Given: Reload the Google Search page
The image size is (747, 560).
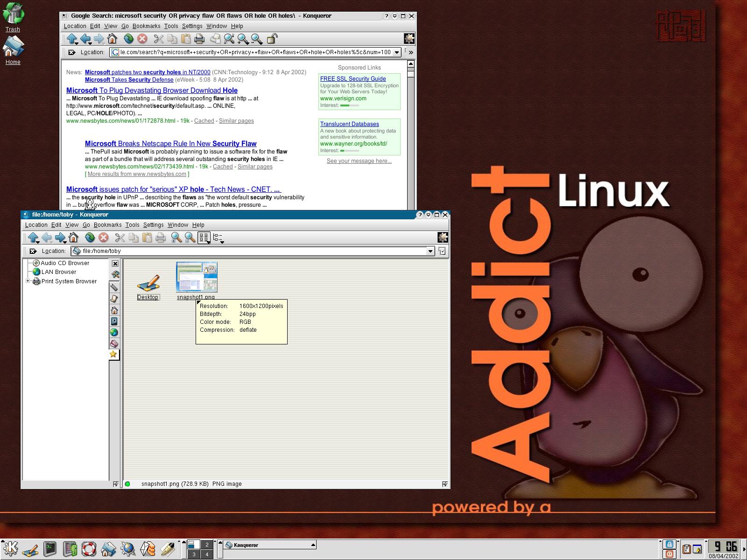Looking at the screenshot, I should (128, 39).
